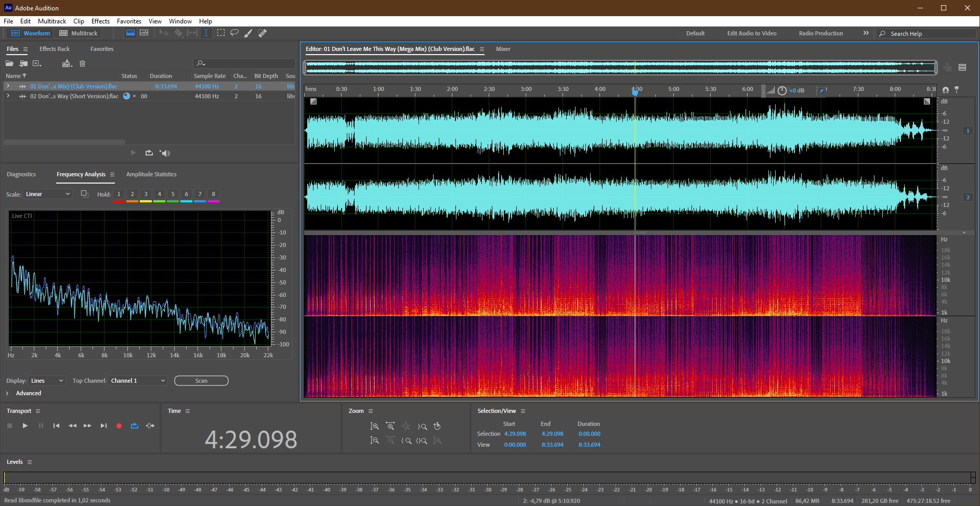
Task: Select Edit Audio to Video workspace
Action: tap(752, 33)
